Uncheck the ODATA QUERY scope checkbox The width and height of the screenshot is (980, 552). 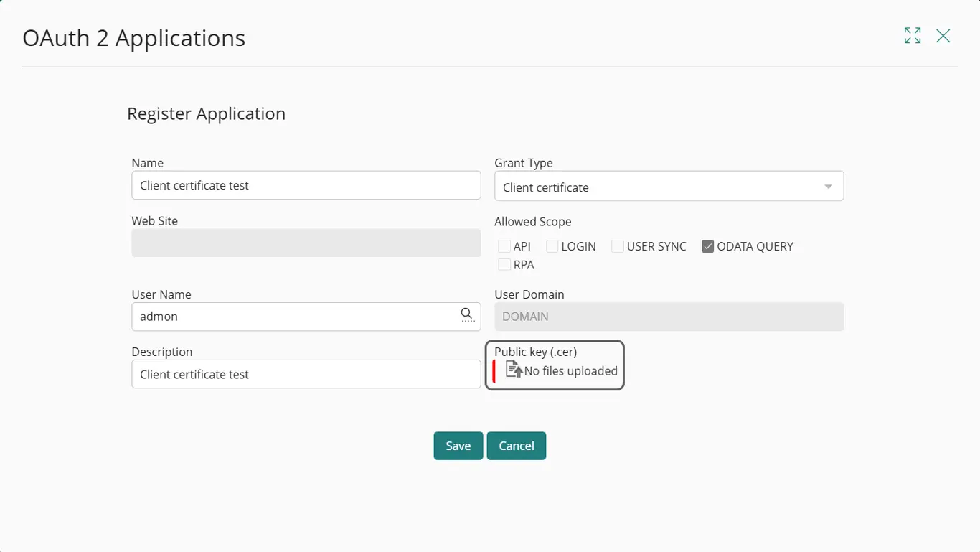pos(708,246)
